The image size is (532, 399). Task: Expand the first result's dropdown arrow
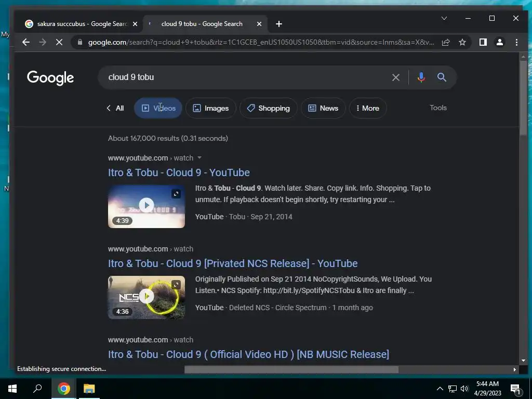pyautogui.click(x=199, y=158)
